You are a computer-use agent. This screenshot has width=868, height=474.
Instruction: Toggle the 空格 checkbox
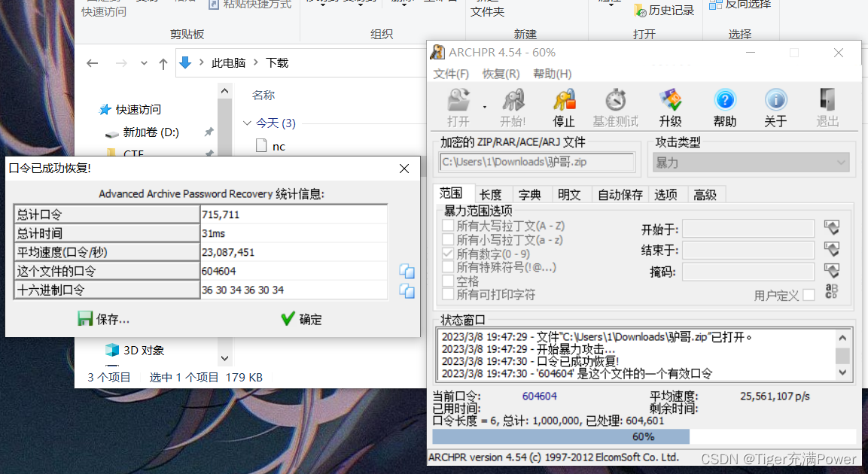coord(448,281)
